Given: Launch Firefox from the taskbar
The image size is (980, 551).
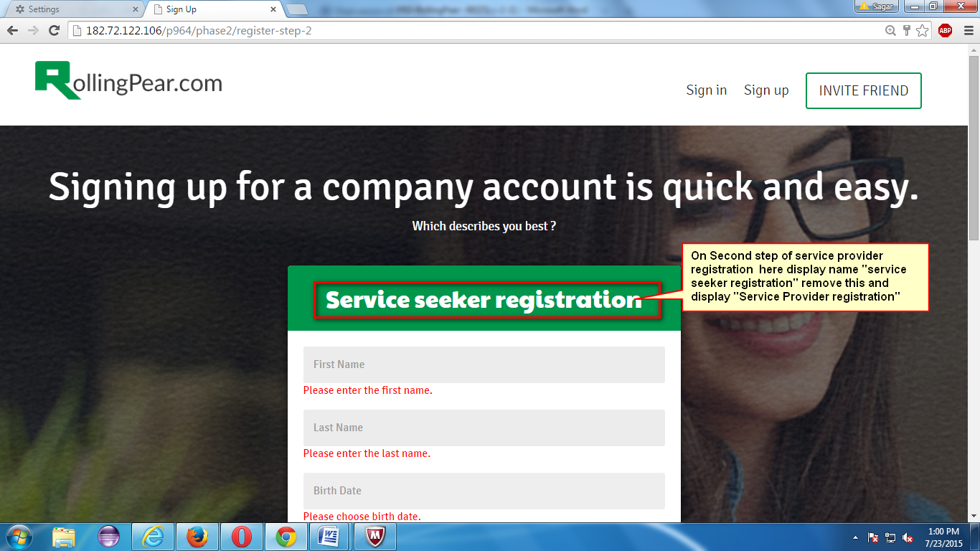Looking at the screenshot, I should 197,537.
